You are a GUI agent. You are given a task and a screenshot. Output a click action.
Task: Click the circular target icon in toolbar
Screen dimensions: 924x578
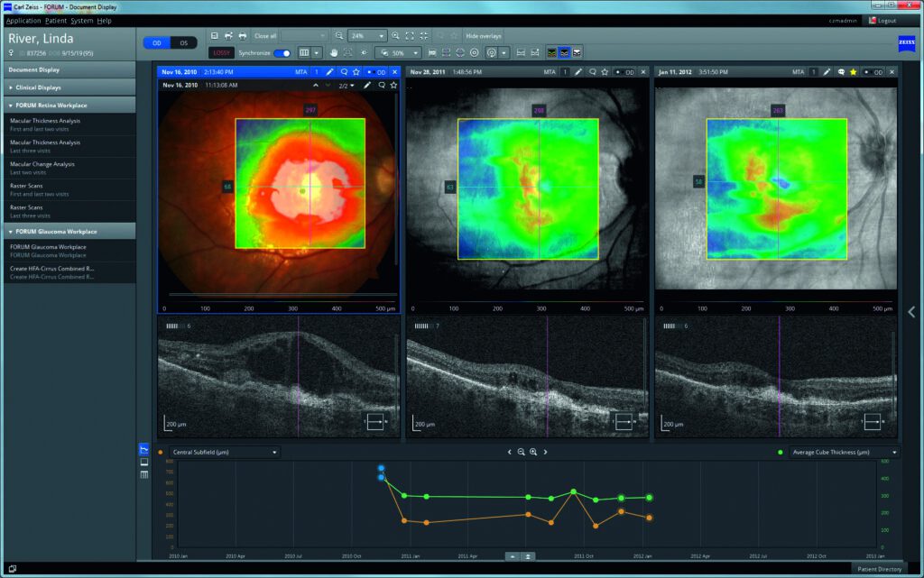475,53
